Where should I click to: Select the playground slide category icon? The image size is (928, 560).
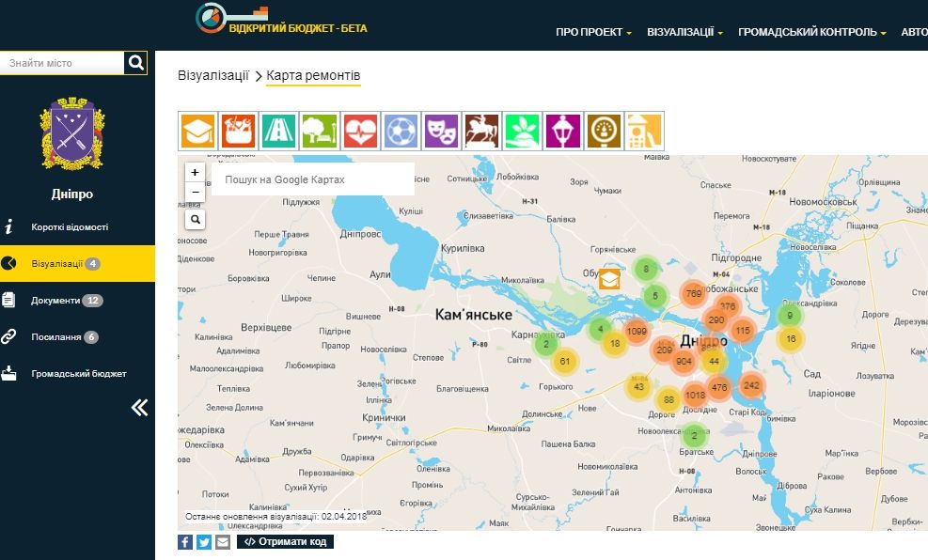pyautogui.click(x=644, y=131)
